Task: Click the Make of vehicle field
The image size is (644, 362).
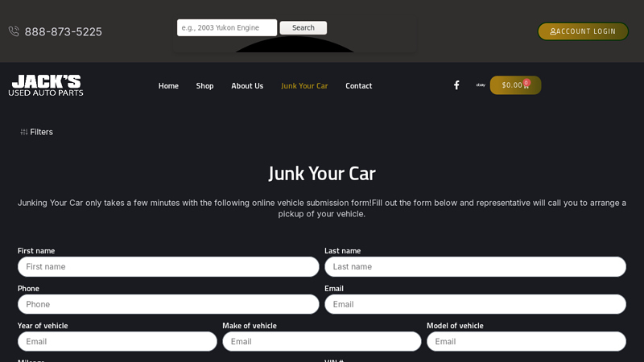Action: (321, 341)
